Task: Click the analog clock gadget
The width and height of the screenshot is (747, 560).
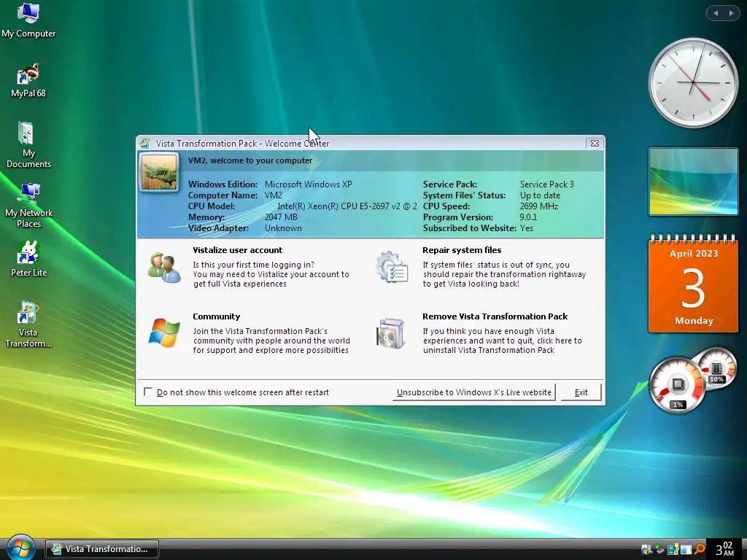Action: [693, 83]
